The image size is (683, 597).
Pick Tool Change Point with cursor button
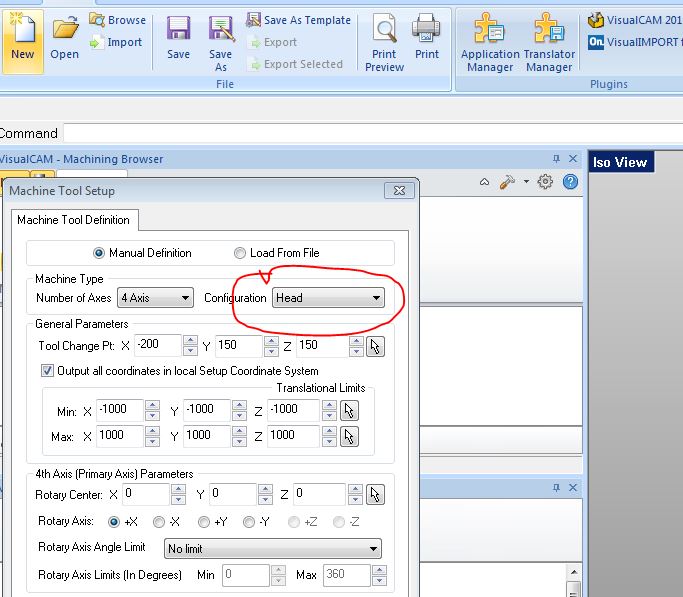375,347
